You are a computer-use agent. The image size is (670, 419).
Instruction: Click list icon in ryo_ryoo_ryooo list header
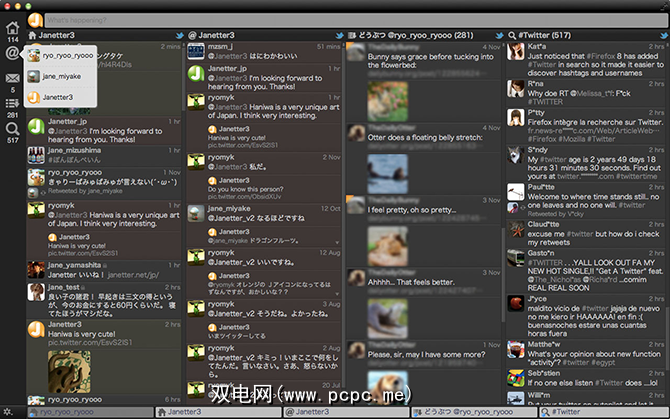click(x=352, y=35)
